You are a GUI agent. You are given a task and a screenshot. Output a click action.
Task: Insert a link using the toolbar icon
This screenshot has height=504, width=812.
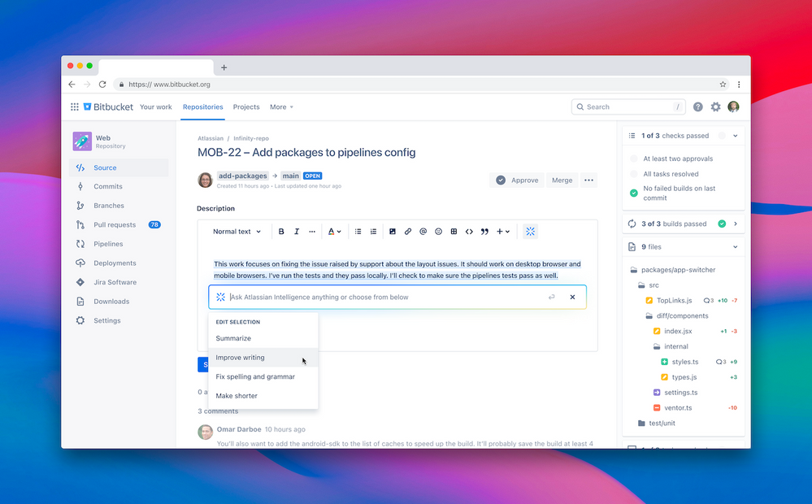(x=407, y=231)
